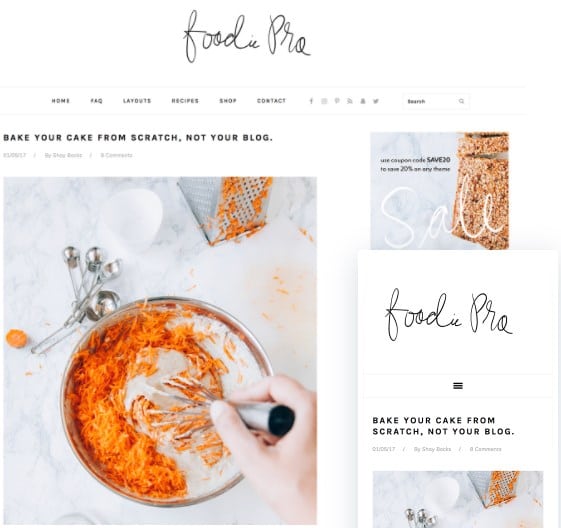Image resolution: width=561 pixels, height=528 pixels.
Task: Click the Foodie Pro header logo
Action: pyautogui.click(x=247, y=36)
